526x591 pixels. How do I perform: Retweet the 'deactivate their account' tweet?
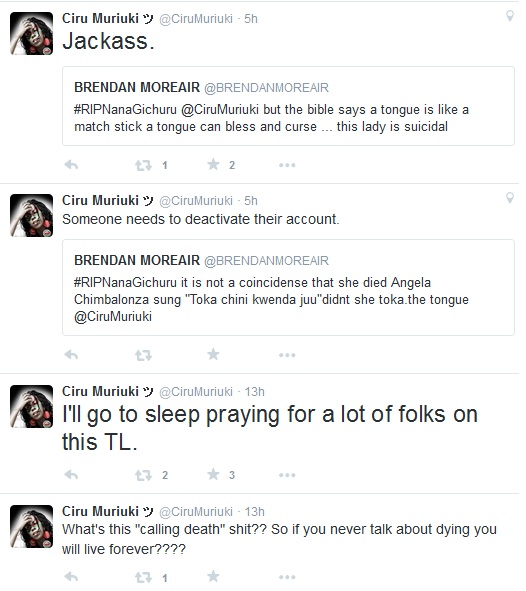point(143,355)
